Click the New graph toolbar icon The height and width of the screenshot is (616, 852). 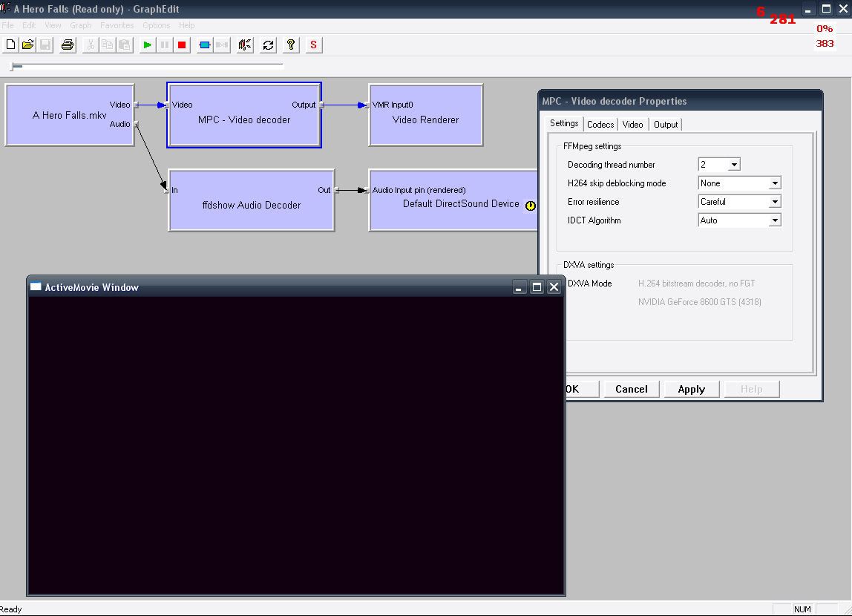coord(10,45)
